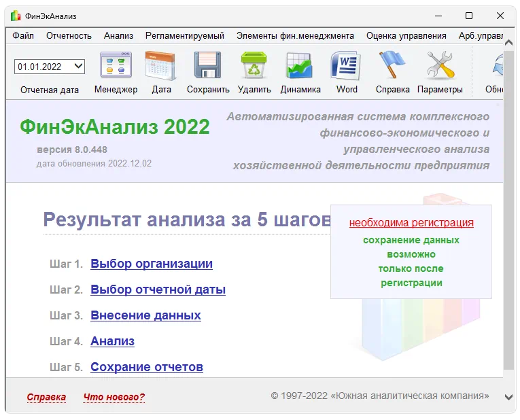The image size is (520, 420).
Task: Open the Справка flag icon
Action: coord(392,65)
